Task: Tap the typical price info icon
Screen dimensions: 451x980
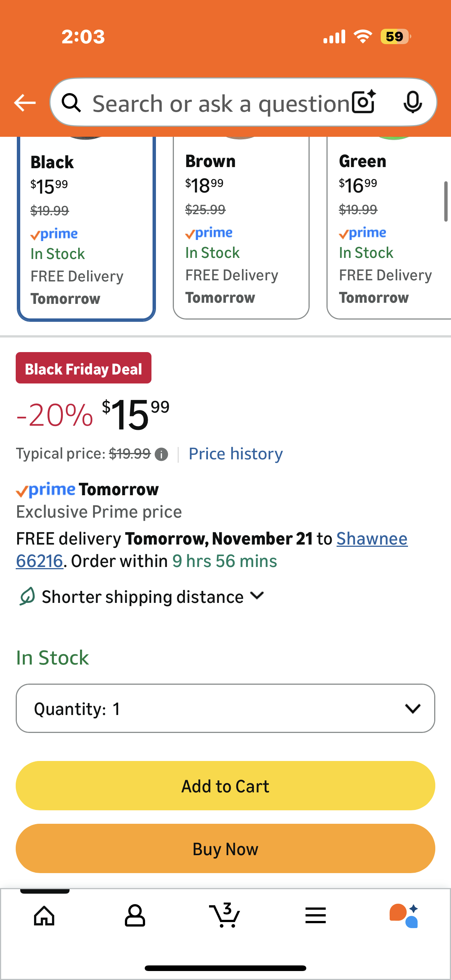Action: (162, 454)
